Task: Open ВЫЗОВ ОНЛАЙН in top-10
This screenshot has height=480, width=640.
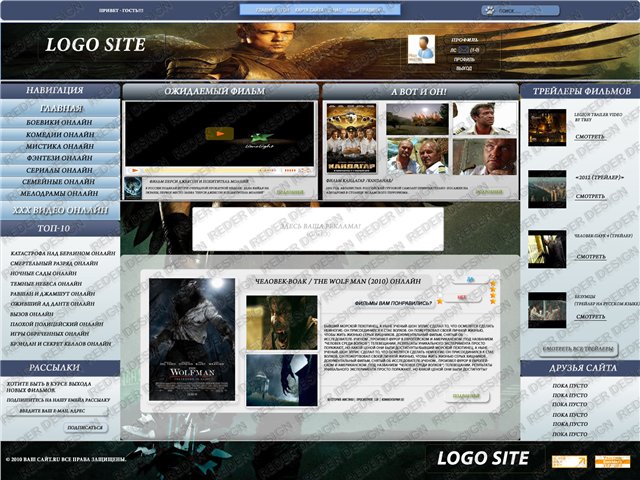Action: [32, 314]
